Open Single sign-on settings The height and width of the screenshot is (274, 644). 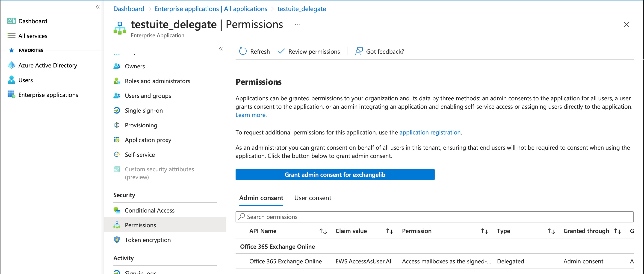144,110
